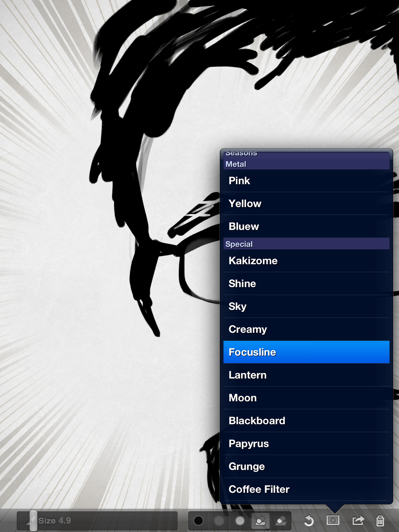Select the second, smaller eraser tool

[281, 521]
